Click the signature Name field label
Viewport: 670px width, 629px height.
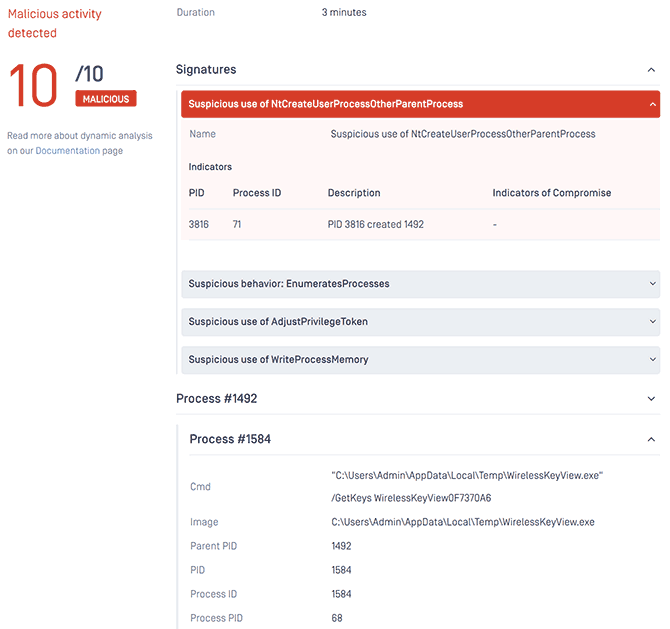pos(203,134)
